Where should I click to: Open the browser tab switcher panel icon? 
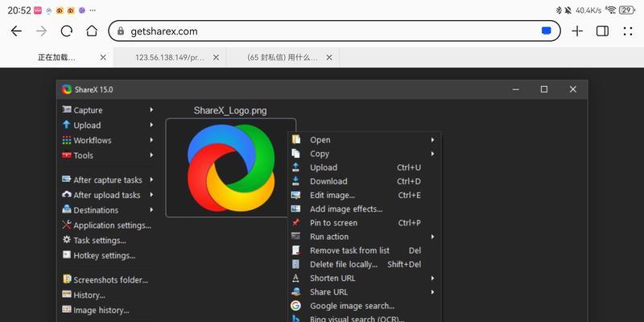pyautogui.click(x=602, y=31)
